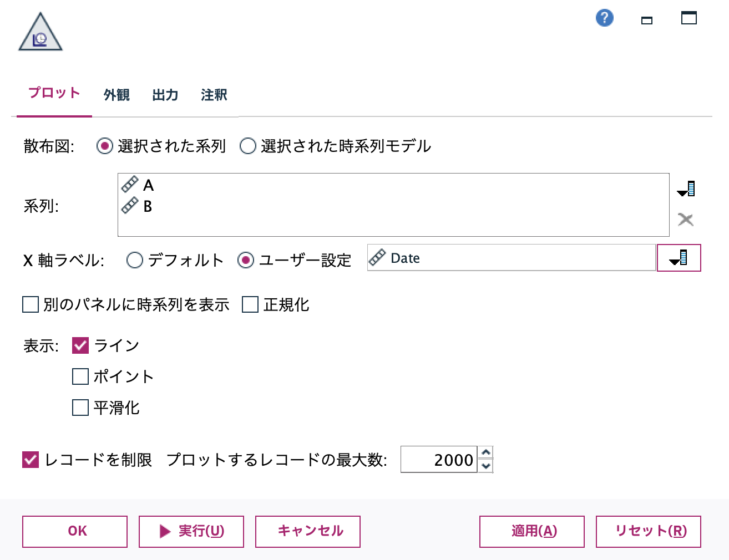Switch to the 外観 tab
Image resolution: width=729 pixels, height=560 pixels.
tap(115, 95)
